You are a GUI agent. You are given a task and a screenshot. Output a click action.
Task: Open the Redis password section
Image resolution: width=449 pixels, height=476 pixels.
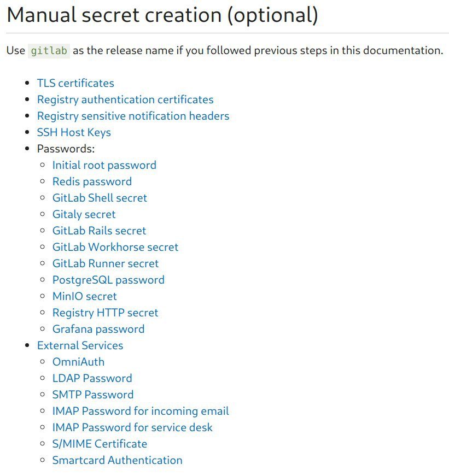(92, 181)
